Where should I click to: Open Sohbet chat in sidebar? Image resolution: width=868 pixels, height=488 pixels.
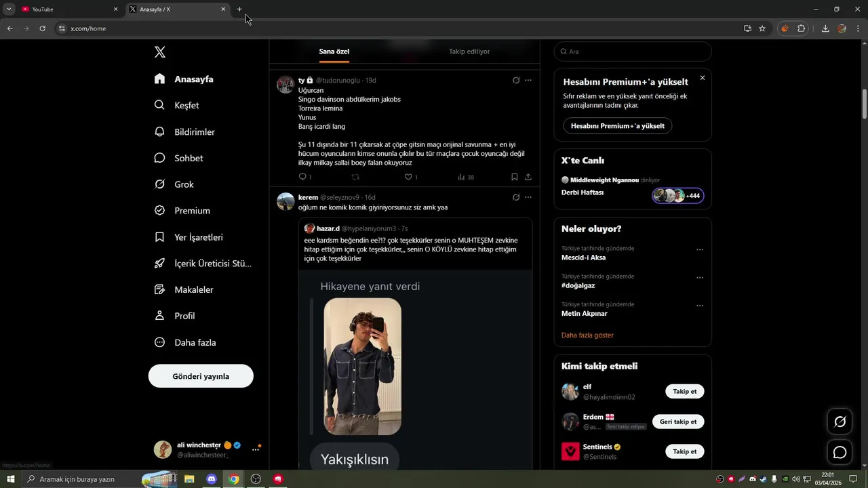[x=178, y=158]
